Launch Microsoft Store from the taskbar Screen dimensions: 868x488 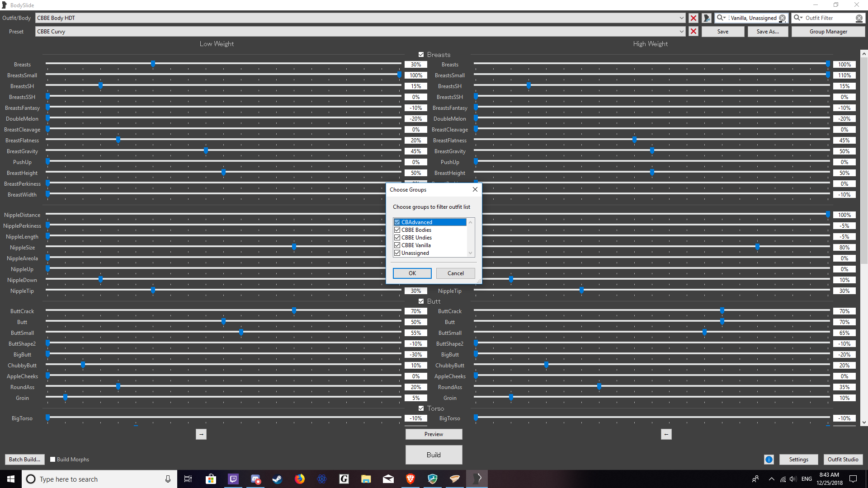[211, 479]
